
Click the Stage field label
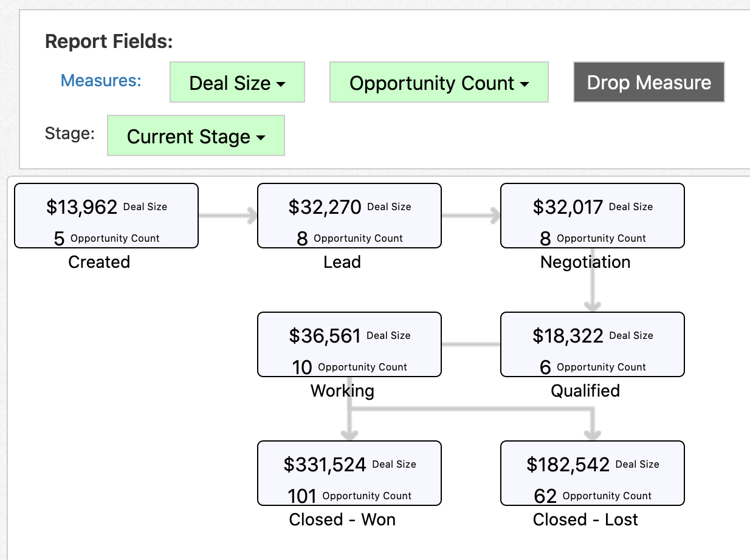pyautogui.click(x=69, y=134)
